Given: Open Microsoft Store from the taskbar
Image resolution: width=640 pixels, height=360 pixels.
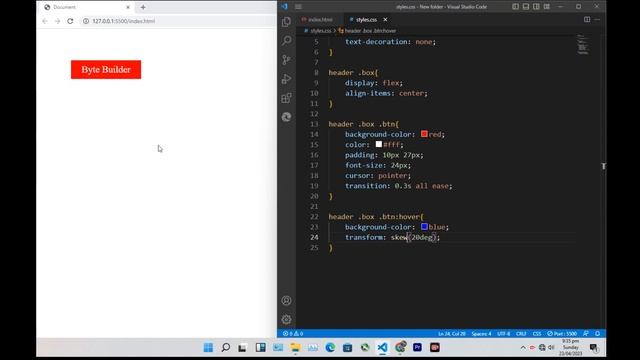Looking at the screenshot, I should click(347, 347).
